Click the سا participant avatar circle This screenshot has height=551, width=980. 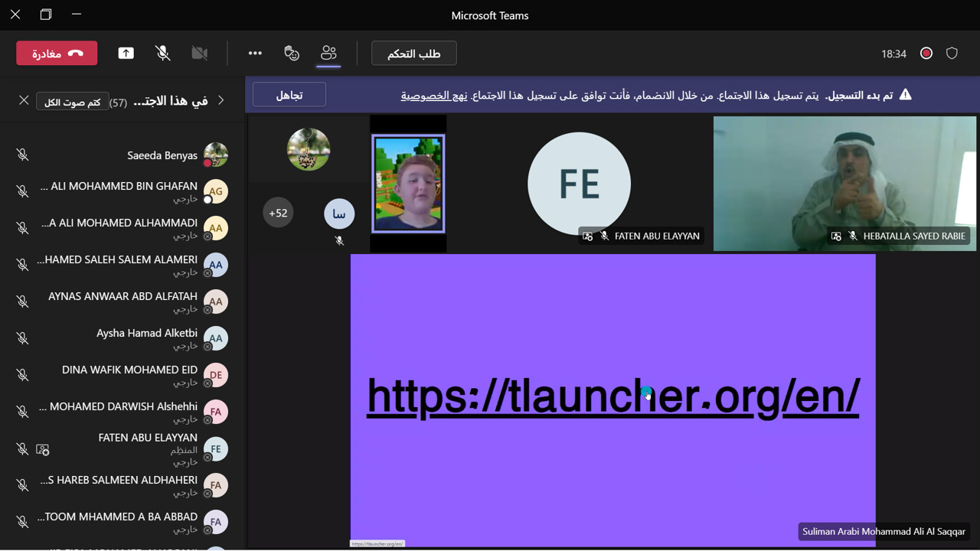(x=339, y=214)
